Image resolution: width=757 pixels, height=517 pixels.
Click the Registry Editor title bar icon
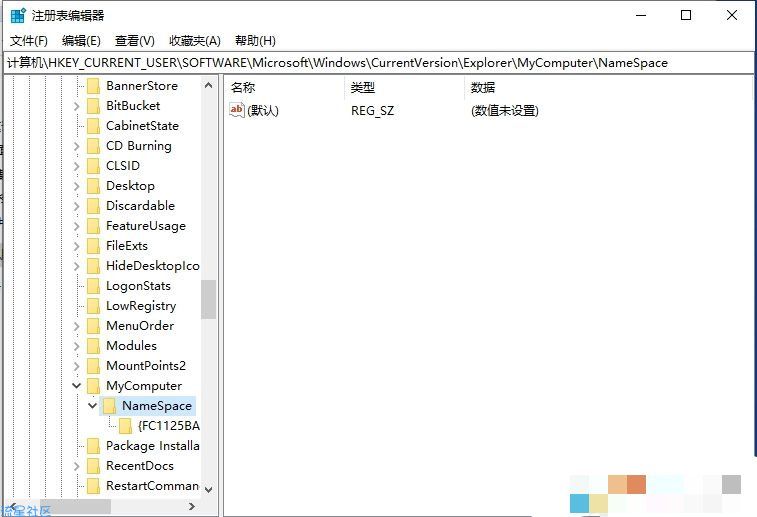(x=18, y=15)
